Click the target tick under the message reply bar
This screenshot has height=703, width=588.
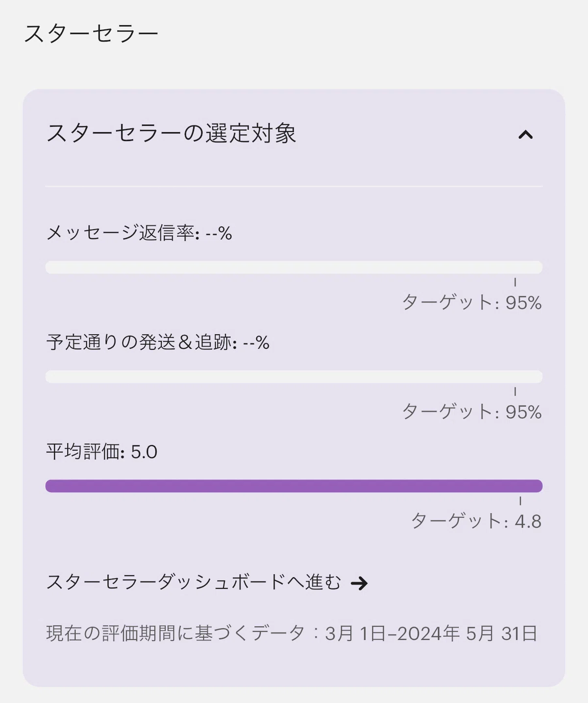coord(515,282)
